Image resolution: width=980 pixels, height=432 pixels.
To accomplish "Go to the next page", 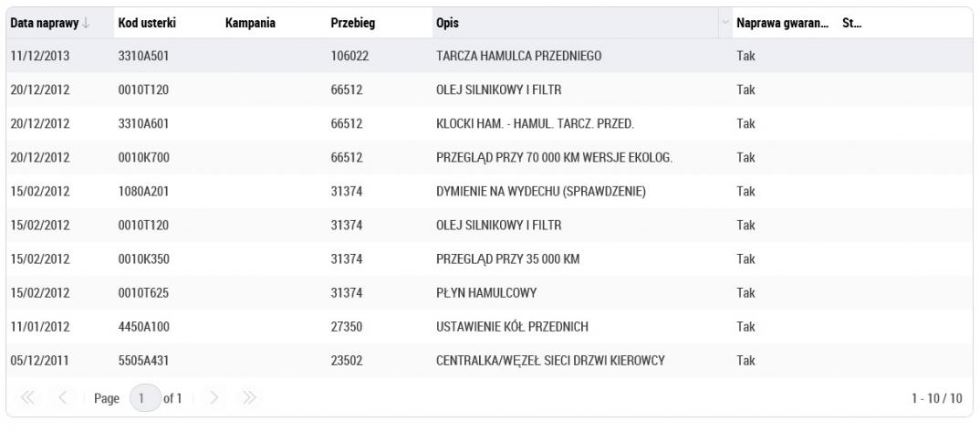I will click(x=214, y=397).
